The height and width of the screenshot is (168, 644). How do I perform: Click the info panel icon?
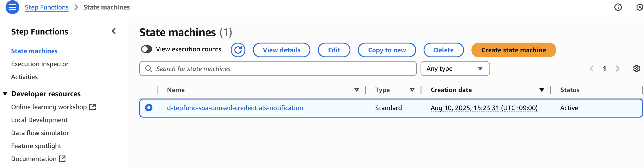coord(618,7)
